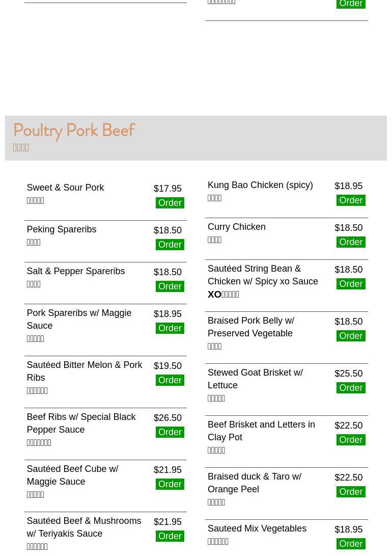Click the Poultry Pork Beef section heading
The height and width of the screenshot is (556, 392).
pyautogui.click(x=74, y=131)
